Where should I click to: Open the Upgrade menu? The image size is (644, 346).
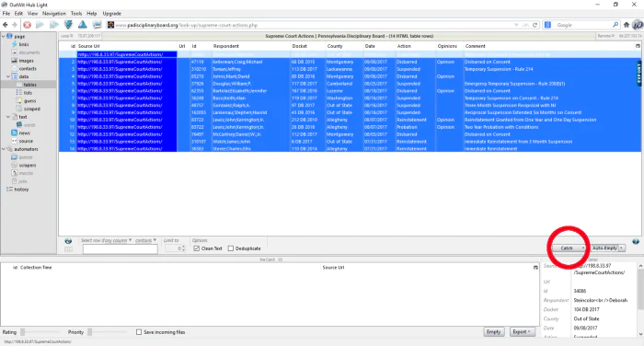pyautogui.click(x=111, y=14)
